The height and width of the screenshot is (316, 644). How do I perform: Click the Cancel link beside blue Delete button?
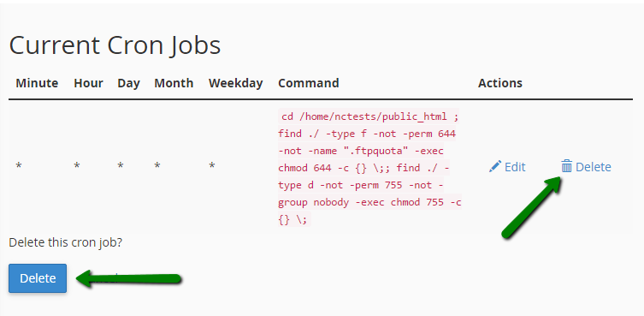pyautogui.click(x=103, y=278)
